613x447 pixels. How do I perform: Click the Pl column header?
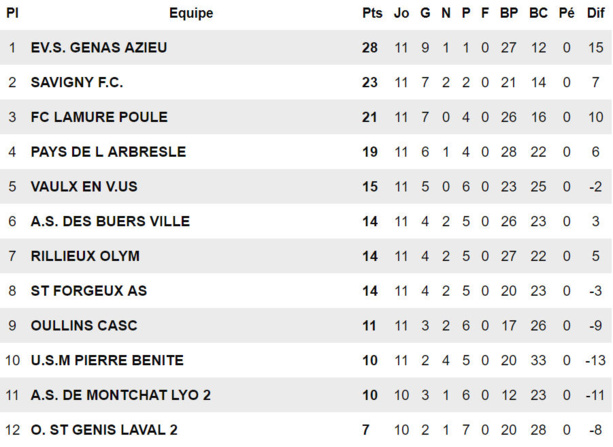click(x=12, y=13)
